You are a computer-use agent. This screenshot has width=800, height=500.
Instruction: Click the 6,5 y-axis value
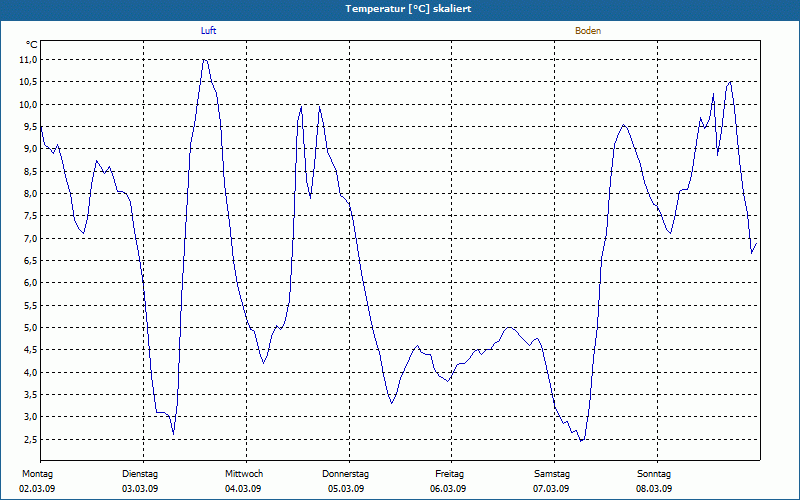30,261
